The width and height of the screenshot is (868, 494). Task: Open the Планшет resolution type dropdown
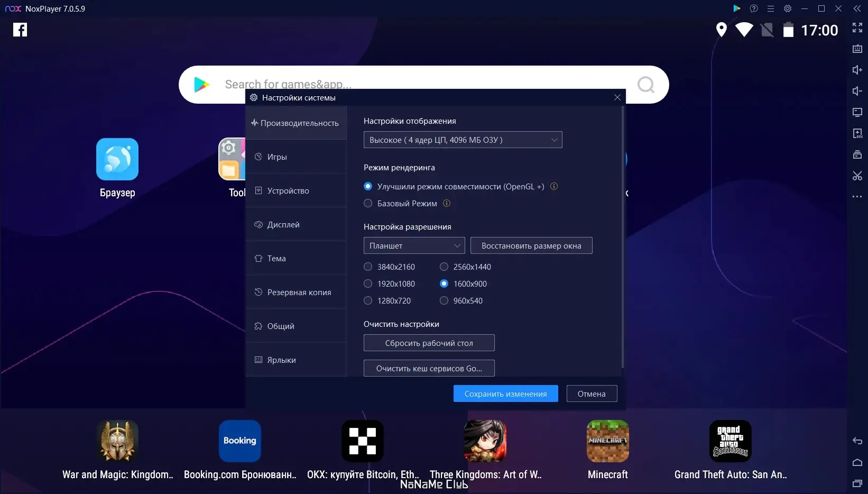(x=414, y=245)
